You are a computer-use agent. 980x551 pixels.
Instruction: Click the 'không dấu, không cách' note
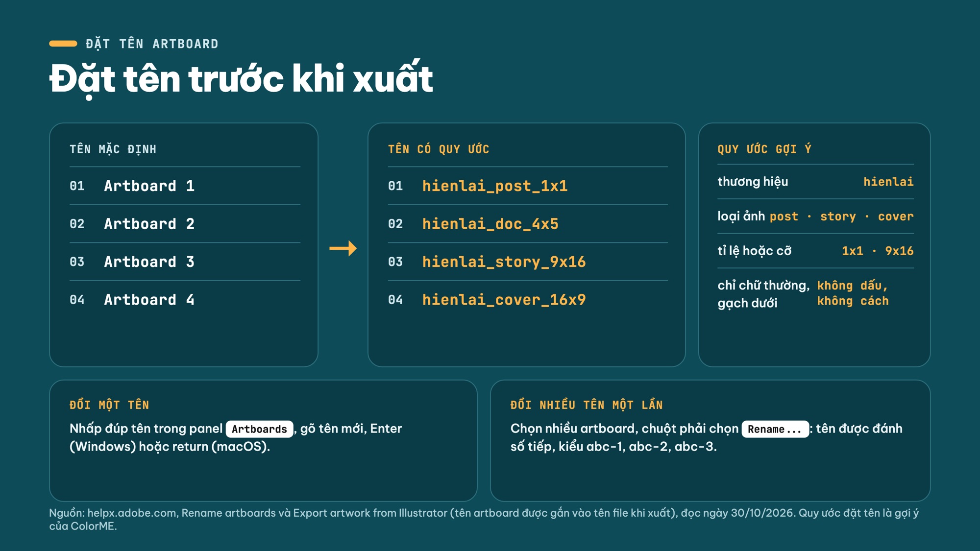click(x=853, y=293)
